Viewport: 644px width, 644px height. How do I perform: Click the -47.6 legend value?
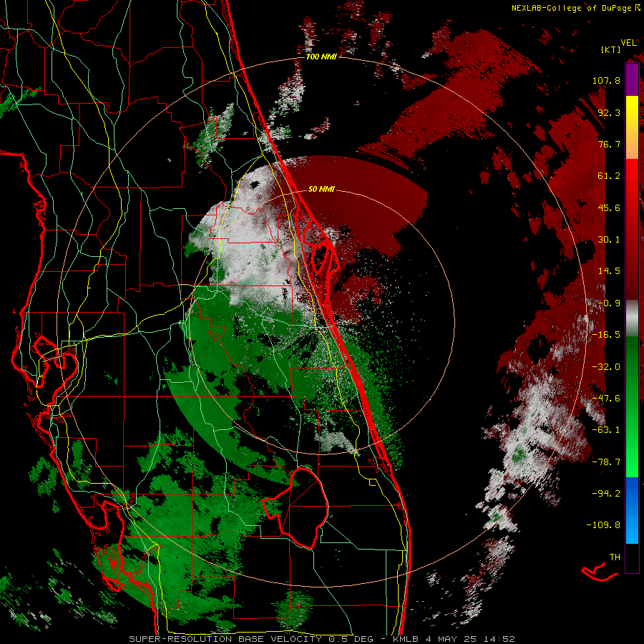pyautogui.click(x=606, y=399)
